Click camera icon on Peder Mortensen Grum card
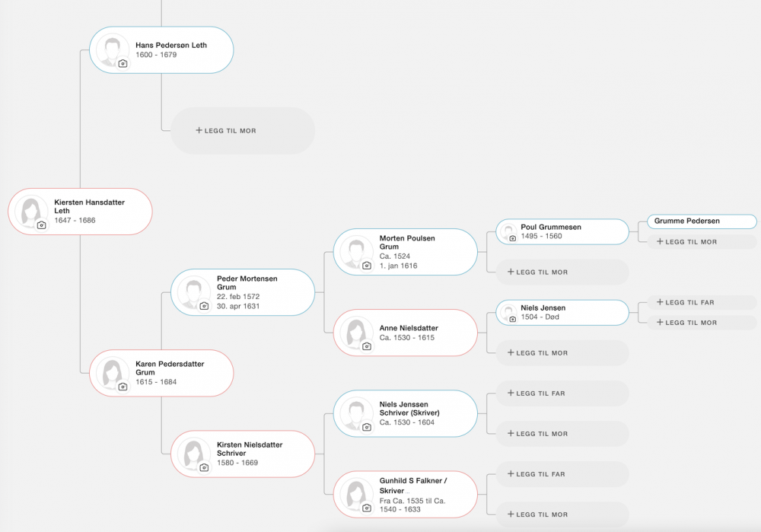Image resolution: width=761 pixels, height=532 pixels. coord(204,306)
